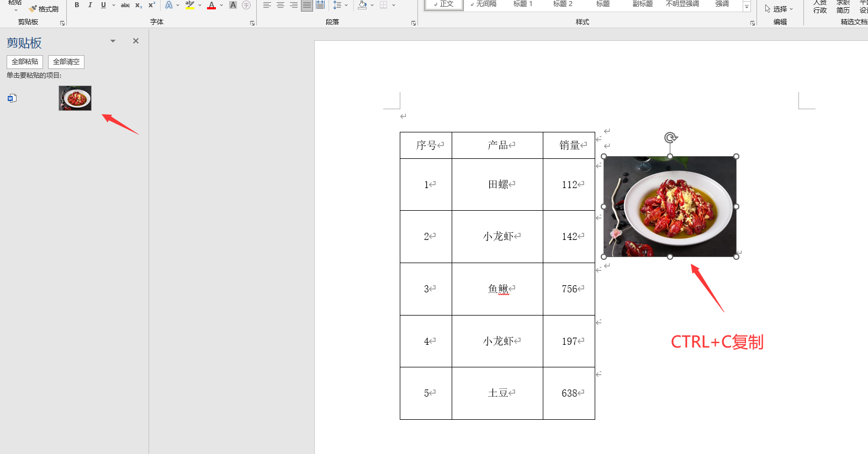The height and width of the screenshot is (454, 868).
Task: Open the styles (样式) dialog launcher
Action: [x=753, y=23]
